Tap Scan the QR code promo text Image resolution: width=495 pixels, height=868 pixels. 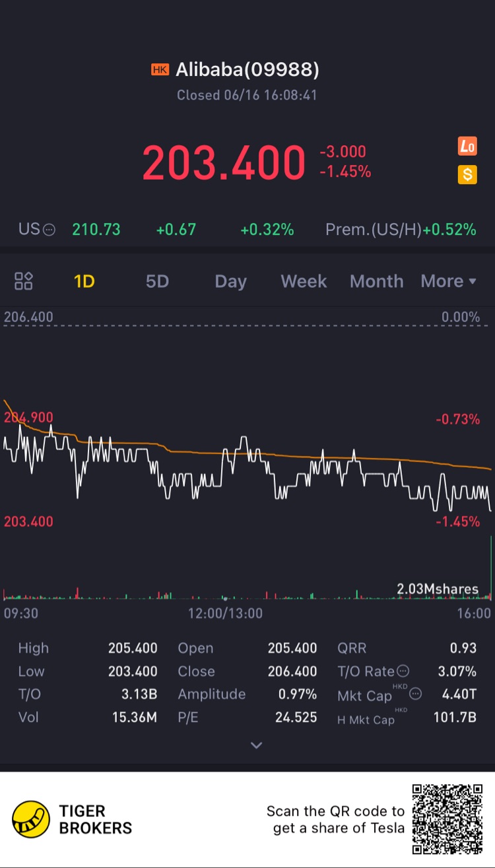[x=335, y=819]
